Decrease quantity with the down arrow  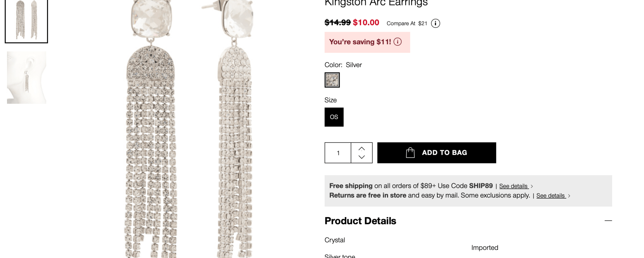pos(362,157)
